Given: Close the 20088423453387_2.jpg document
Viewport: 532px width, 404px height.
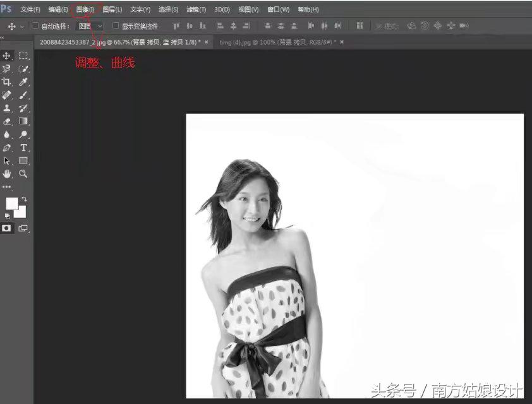Looking at the screenshot, I should point(205,42).
